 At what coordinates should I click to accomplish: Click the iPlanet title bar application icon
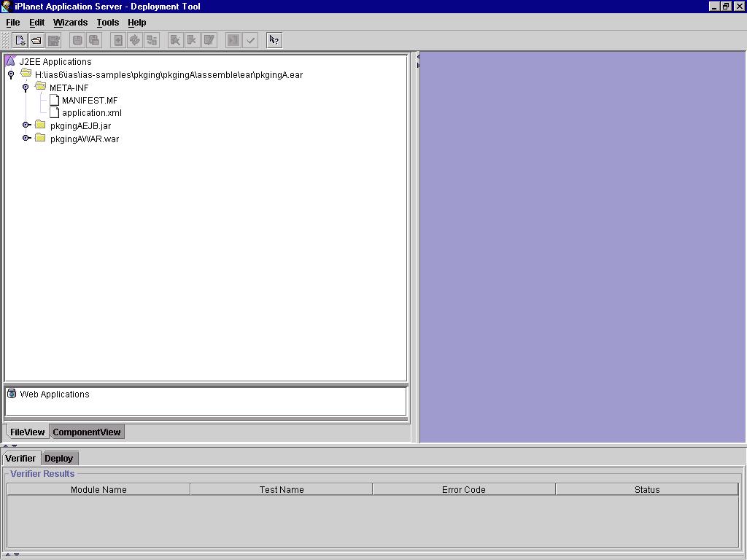coord(6,6)
